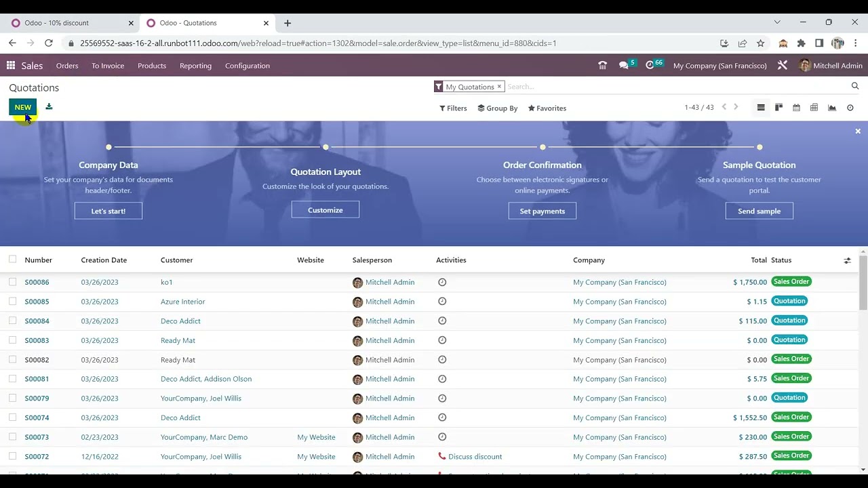Switch to activity view
Viewport: 868px width, 488px height.
click(x=850, y=108)
